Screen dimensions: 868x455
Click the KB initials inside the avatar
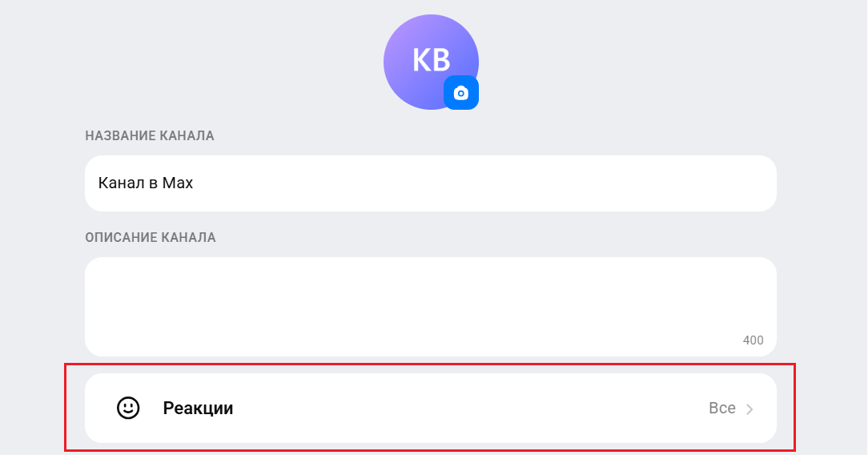[x=431, y=60]
